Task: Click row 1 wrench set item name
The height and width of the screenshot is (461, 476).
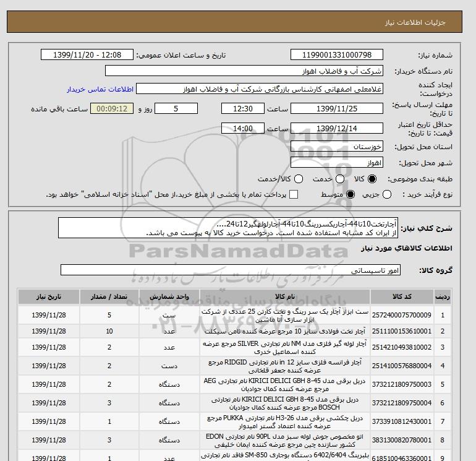Action: click(x=285, y=316)
